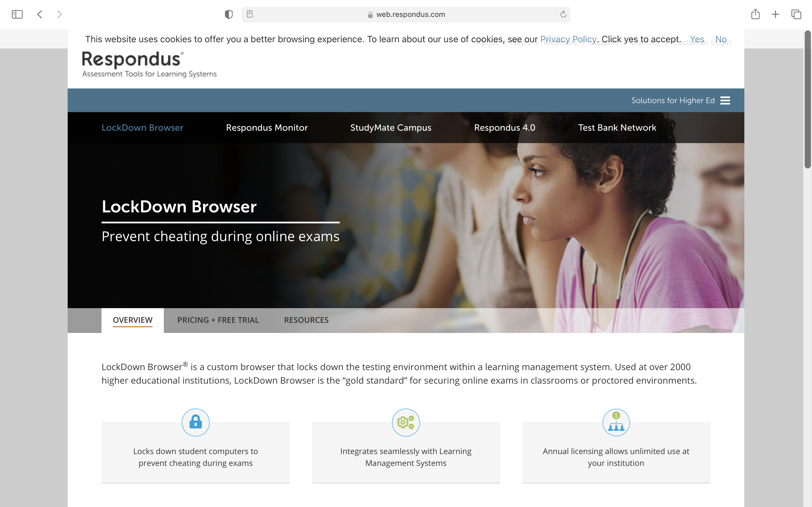
Task: Navigate to StudyMate Campus section
Action: (x=390, y=127)
